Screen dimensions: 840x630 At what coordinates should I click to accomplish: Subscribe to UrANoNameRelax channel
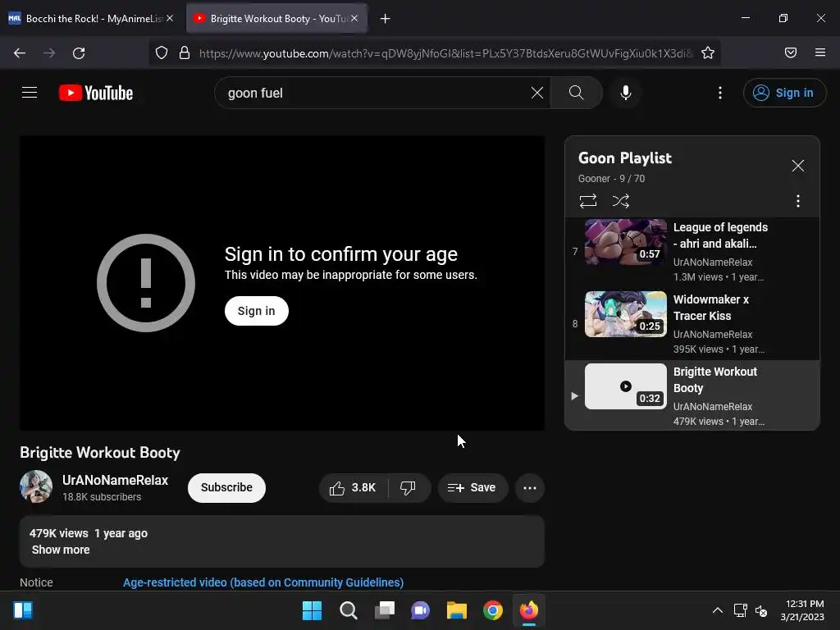click(226, 487)
